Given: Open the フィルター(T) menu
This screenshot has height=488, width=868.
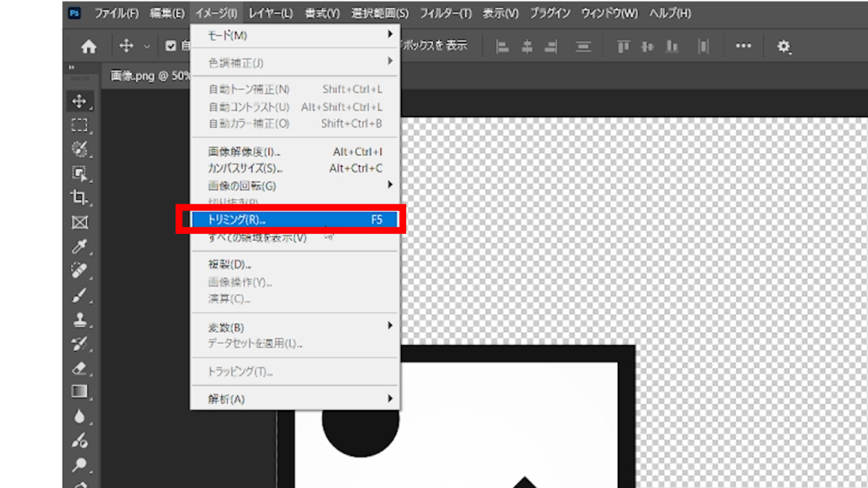Looking at the screenshot, I should pyautogui.click(x=446, y=14).
